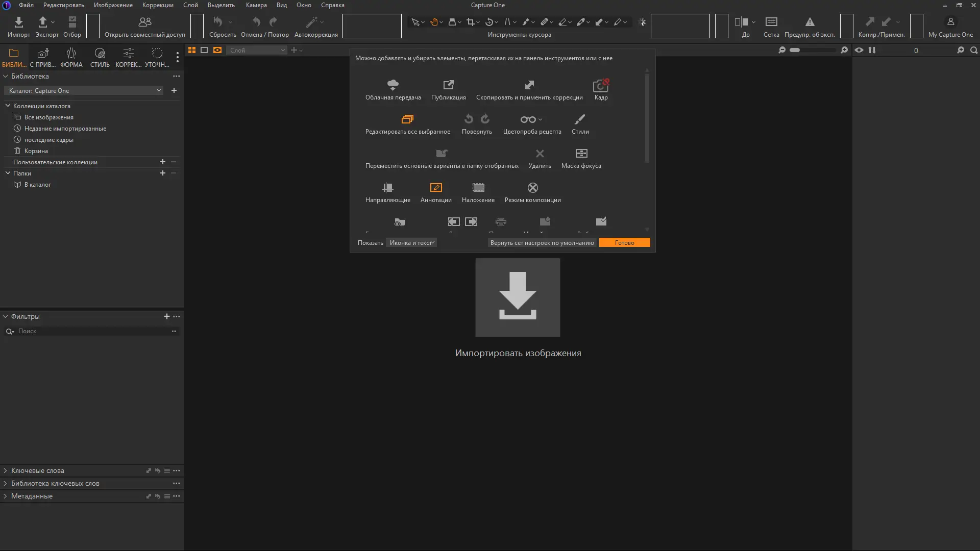Click the restore default toolbar settings button
This screenshot has width=980, height=551.
[542, 243]
